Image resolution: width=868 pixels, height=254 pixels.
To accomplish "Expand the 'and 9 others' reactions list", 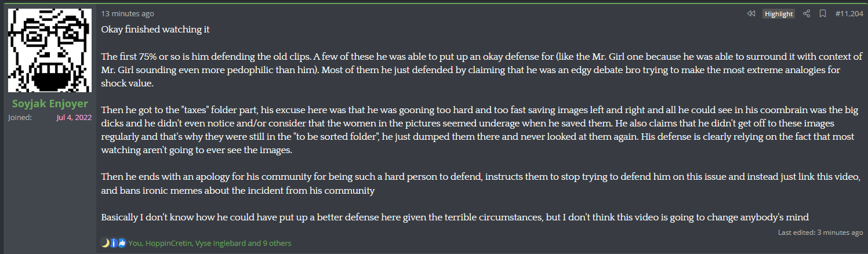I will click(x=270, y=243).
